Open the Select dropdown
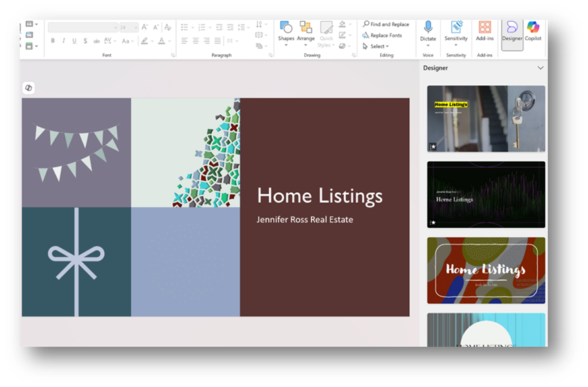This screenshot has width=588, height=387. pos(376,46)
